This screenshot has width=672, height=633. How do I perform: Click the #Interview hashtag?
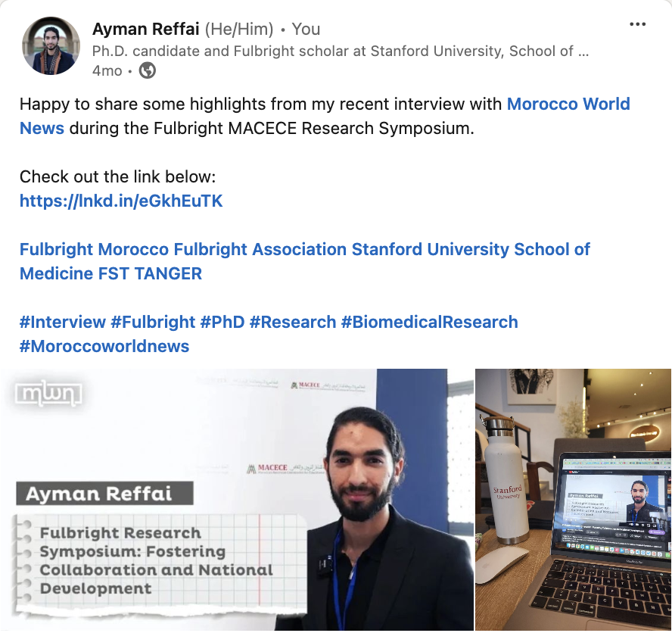[63, 322]
